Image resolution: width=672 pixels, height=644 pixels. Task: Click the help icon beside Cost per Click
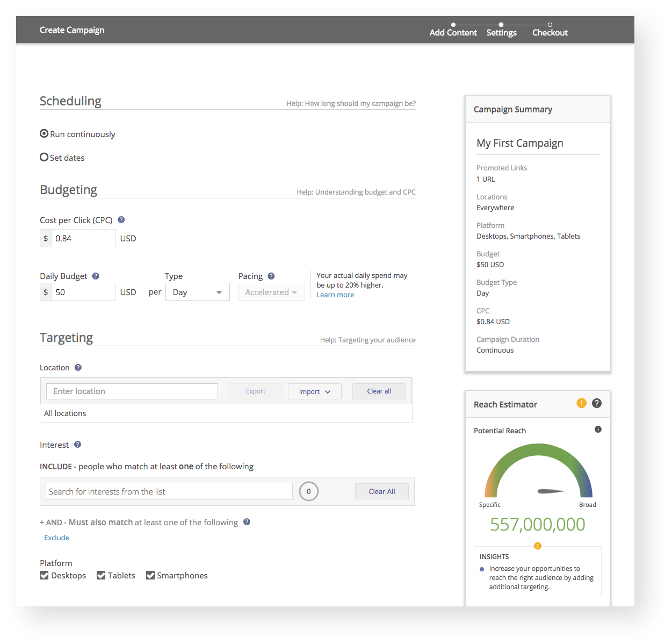click(x=121, y=220)
